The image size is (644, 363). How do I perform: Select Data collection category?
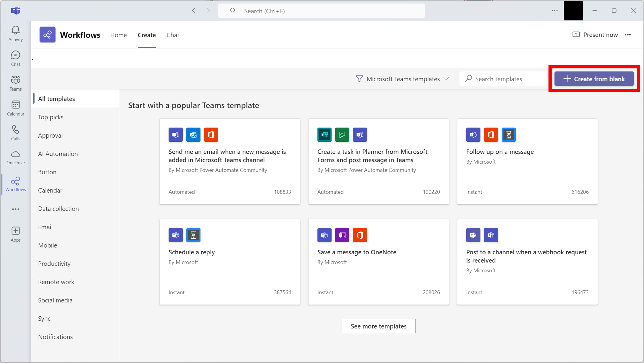75,208
